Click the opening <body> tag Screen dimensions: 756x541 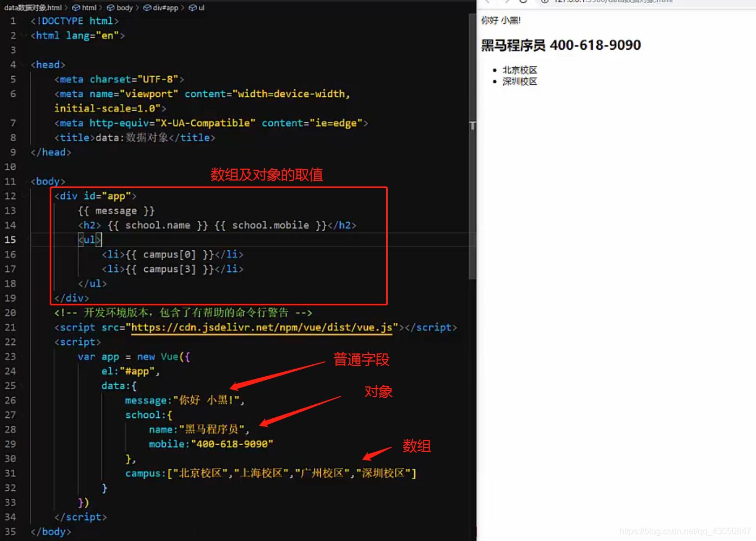pos(48,182)
